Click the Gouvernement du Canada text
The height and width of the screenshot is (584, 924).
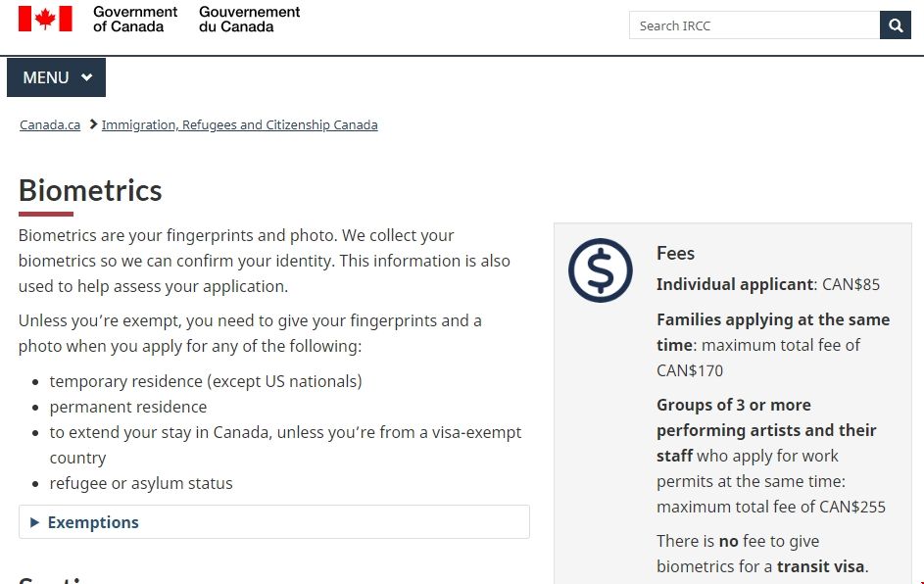tap(249, 19)
